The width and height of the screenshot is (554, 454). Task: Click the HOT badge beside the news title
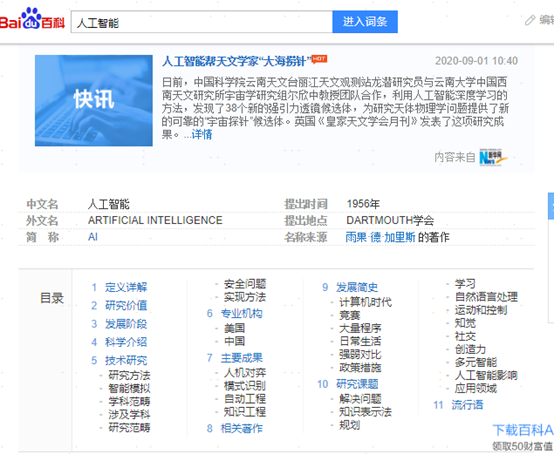coord(319,59)
